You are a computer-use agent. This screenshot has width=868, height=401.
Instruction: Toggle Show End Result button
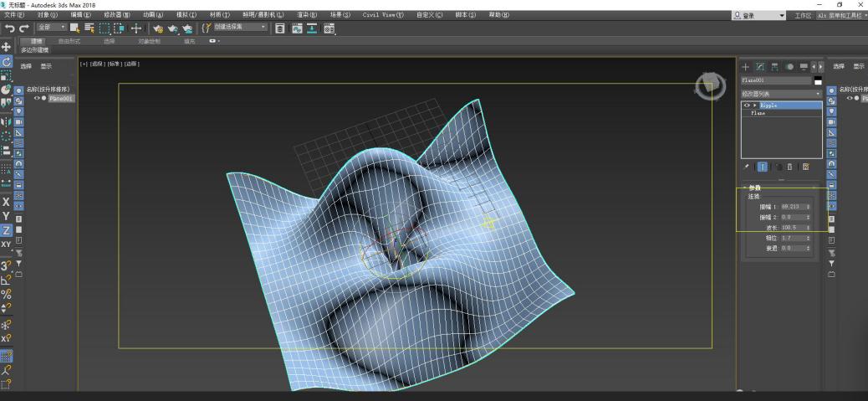click(x=763, y=167)
